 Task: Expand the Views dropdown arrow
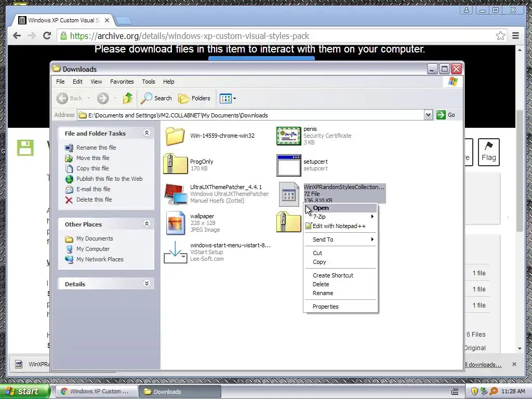(x=234, y=98)
